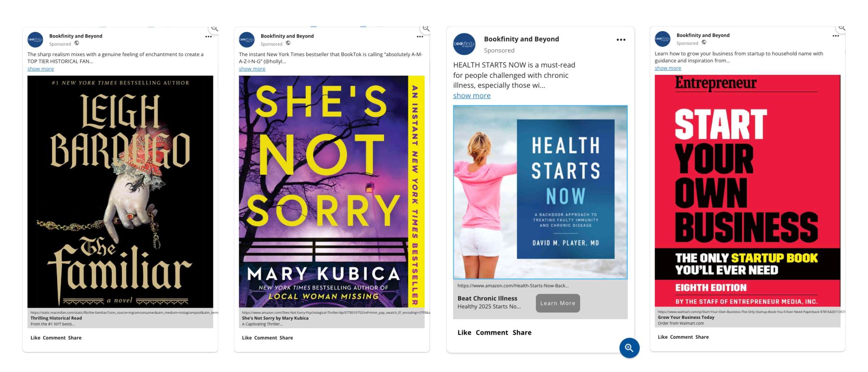Click the Bookfinity avatar on the Health Starts Now ad

(464, 44)
